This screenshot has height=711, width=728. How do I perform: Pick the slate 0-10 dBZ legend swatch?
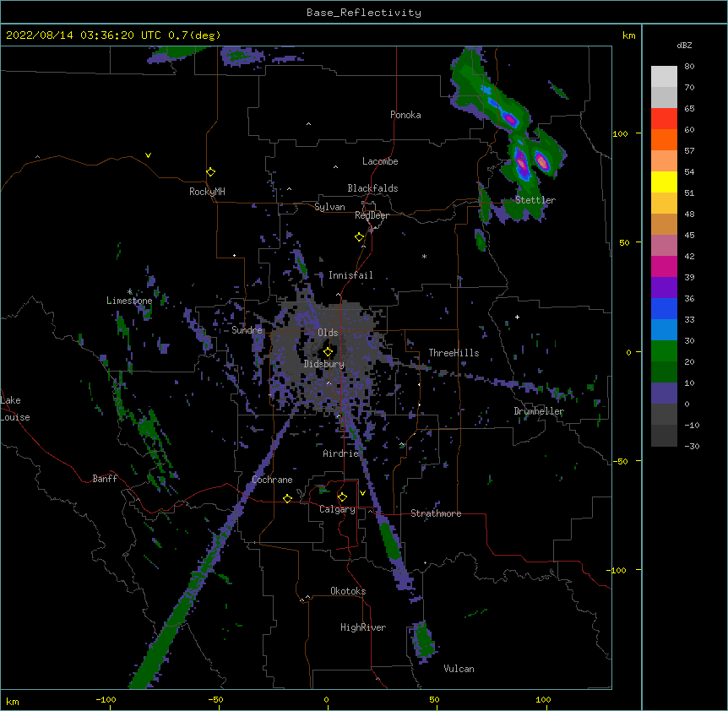(x=664, y=393)
